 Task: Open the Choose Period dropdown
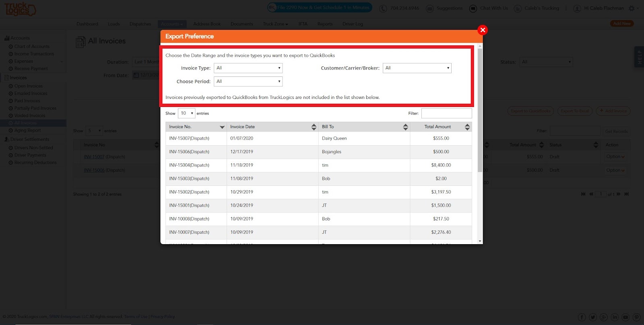[248, 81]
